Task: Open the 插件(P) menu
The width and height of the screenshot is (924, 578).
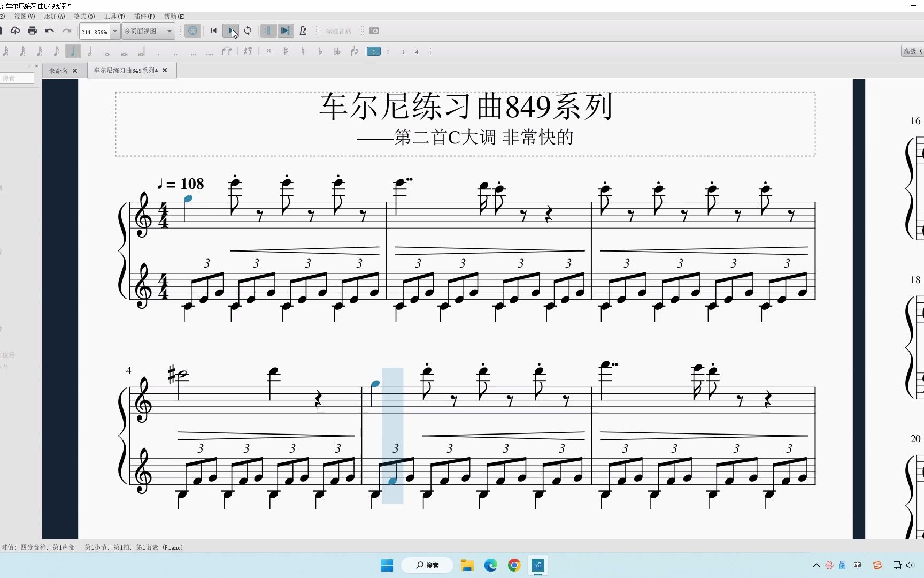Action: [x=144, y=17]
